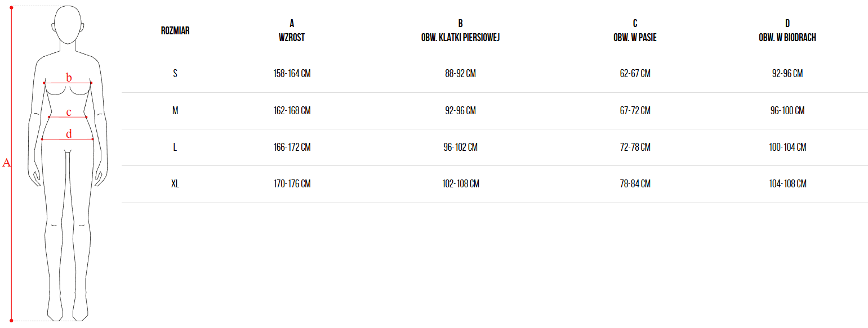
Task: Select the ROZMIAR column header
Action: click(x=175, y=31)
